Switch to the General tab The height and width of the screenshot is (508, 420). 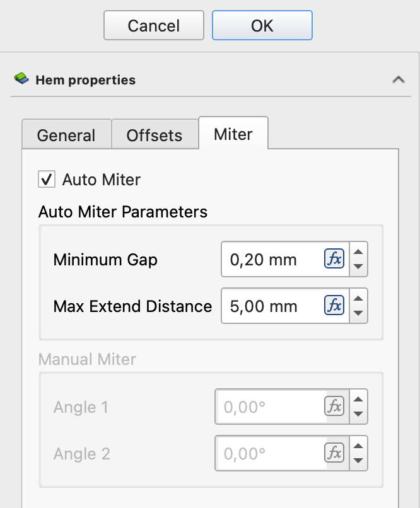(x=66, y=135)
